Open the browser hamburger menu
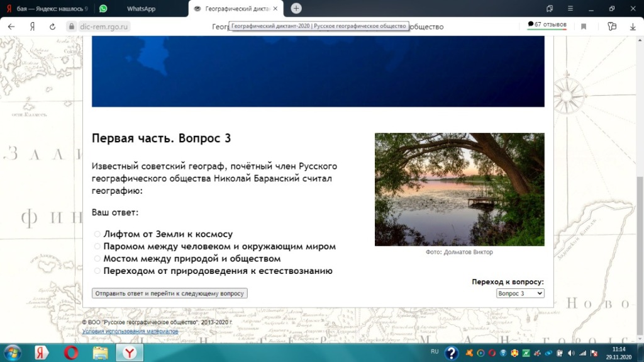Image resolution: width=644 pixels, height=362 pixels. pos(569,9)
